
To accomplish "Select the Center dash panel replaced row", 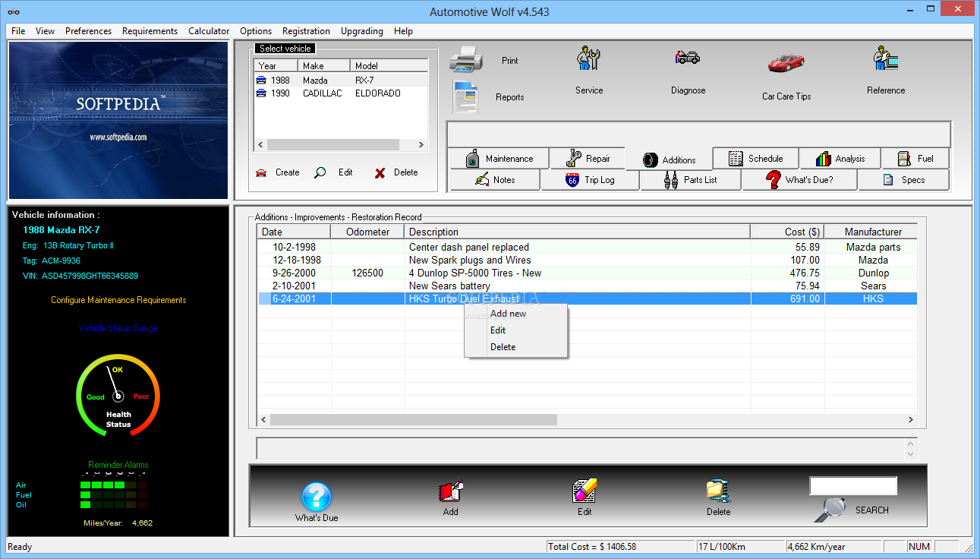I will click(x=587, y=247).
